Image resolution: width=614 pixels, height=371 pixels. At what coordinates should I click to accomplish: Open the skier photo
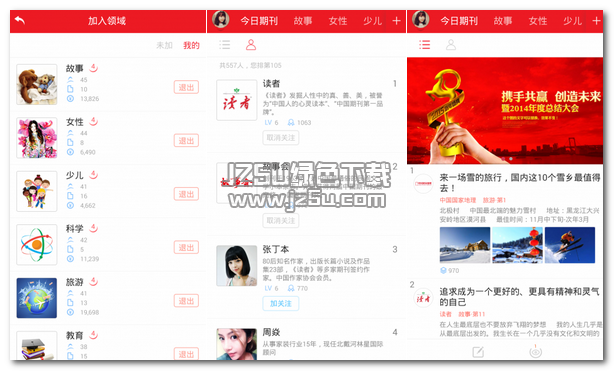(570, 245)
